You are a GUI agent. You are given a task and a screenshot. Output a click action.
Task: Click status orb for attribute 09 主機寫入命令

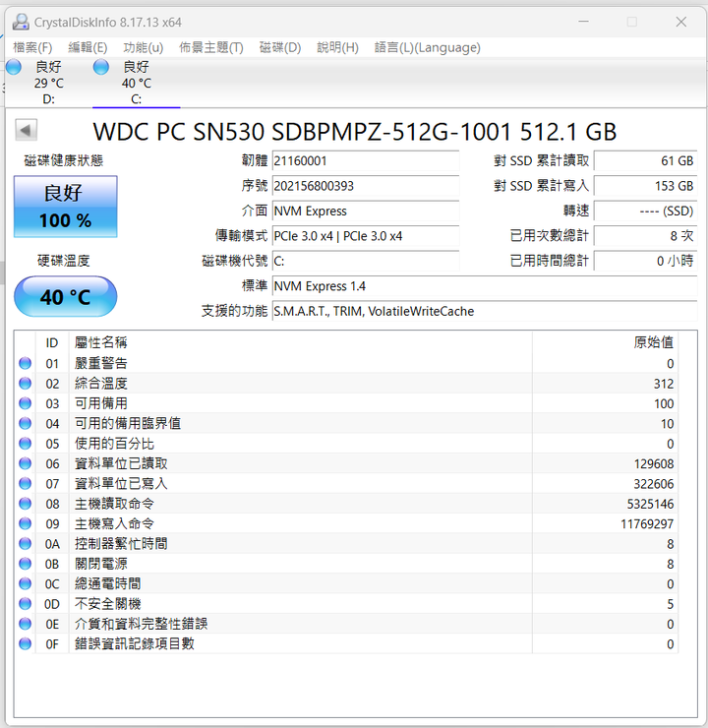(x=25, y=523)
